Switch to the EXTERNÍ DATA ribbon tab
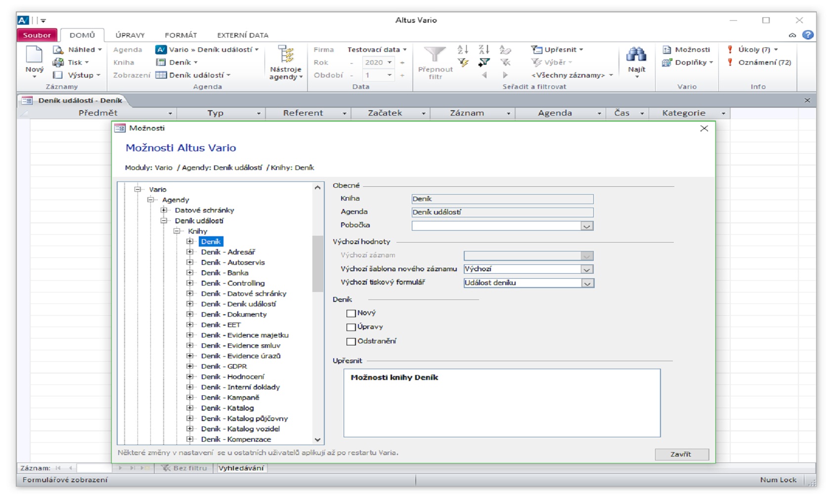This screenshot has height=504, width=835. click(243, 35)
